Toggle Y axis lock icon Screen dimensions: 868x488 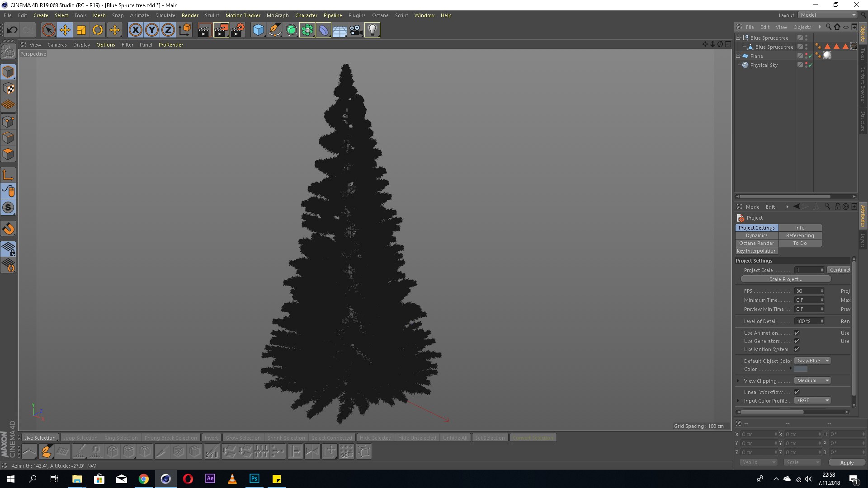click(152, 30)
